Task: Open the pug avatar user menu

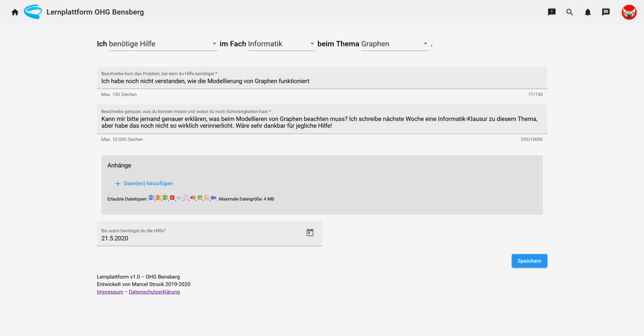Action: (x=629, y=12)
